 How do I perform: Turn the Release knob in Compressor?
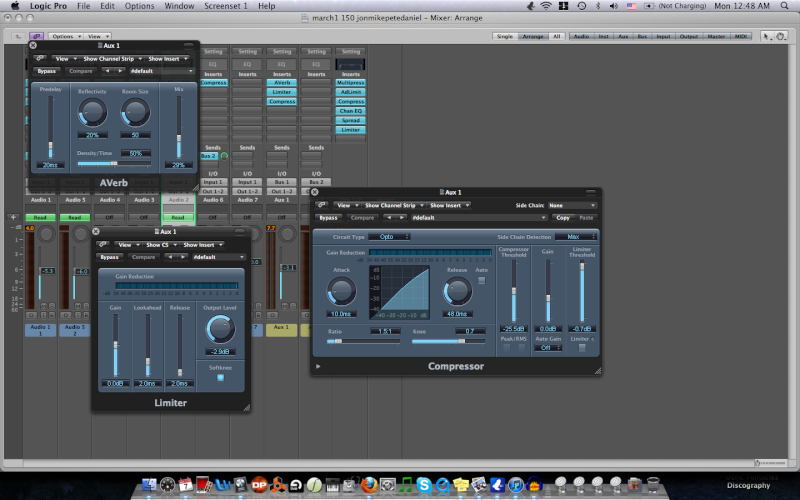click(458, 291)
